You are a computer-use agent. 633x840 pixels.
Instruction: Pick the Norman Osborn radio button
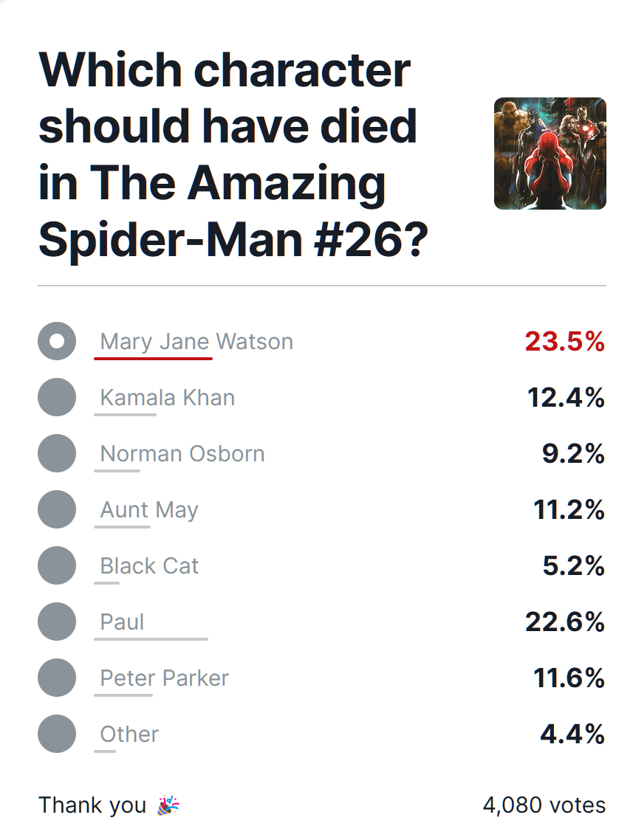point(57,453)
